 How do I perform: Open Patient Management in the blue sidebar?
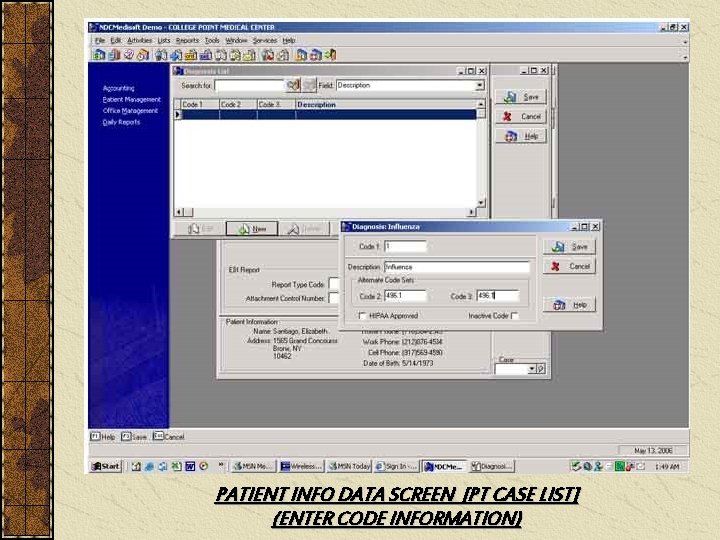[131, 100]
